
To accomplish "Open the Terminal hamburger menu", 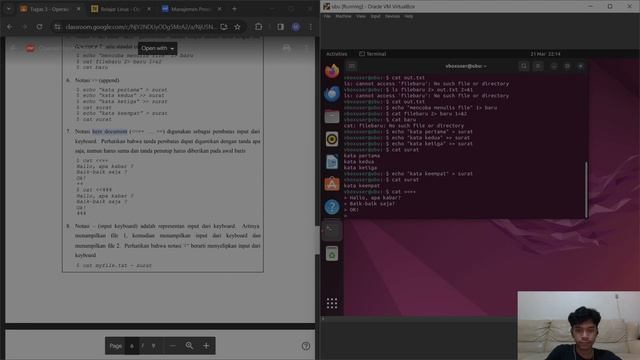I will tap(538, 66).
